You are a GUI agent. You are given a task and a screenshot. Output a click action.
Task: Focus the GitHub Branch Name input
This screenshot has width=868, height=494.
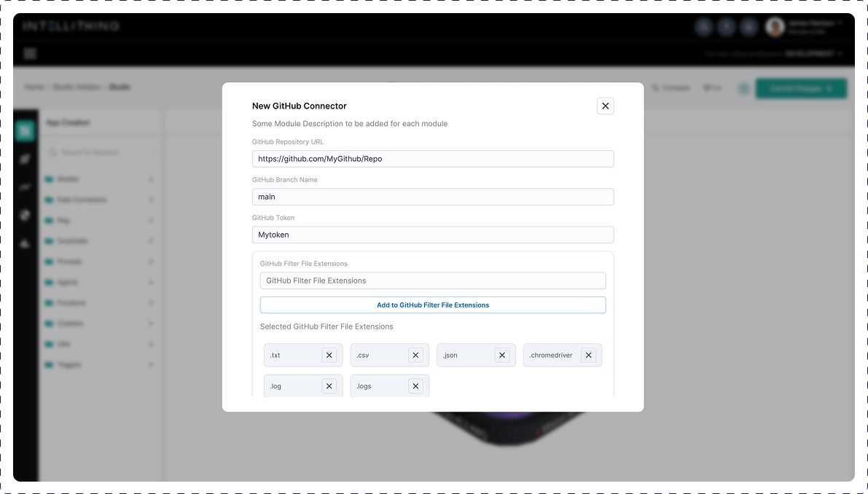tap(433, 197)
